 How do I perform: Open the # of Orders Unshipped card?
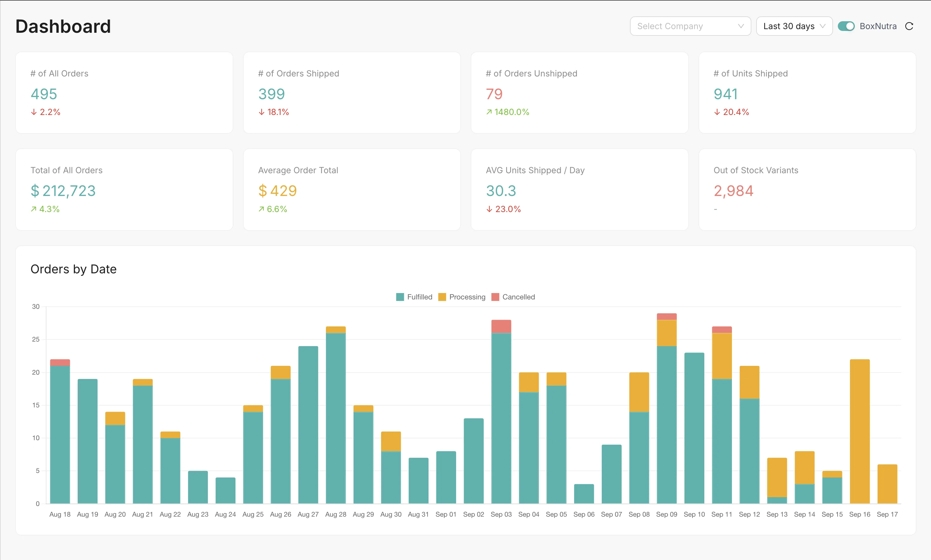point(579,93)
